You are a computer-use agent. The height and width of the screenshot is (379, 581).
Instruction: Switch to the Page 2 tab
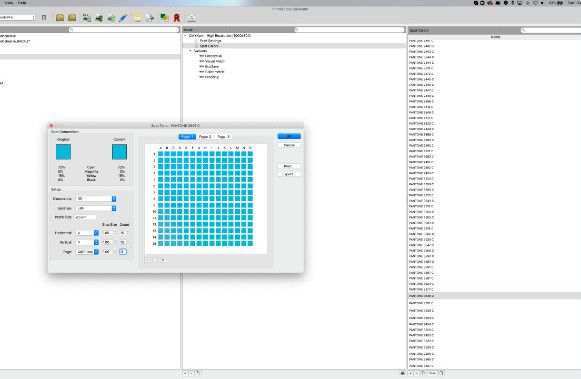pyautogui.click(x=205, y=137)
